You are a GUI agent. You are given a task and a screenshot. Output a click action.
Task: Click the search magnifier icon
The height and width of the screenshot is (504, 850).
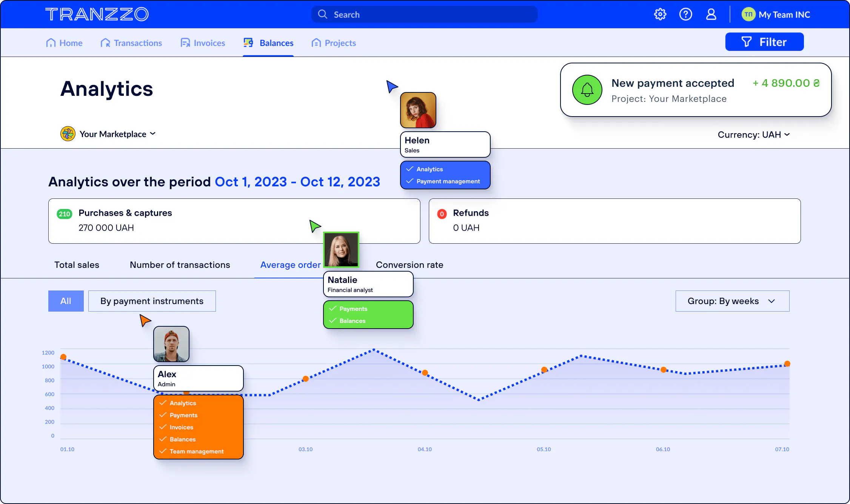tap(322, 14)
